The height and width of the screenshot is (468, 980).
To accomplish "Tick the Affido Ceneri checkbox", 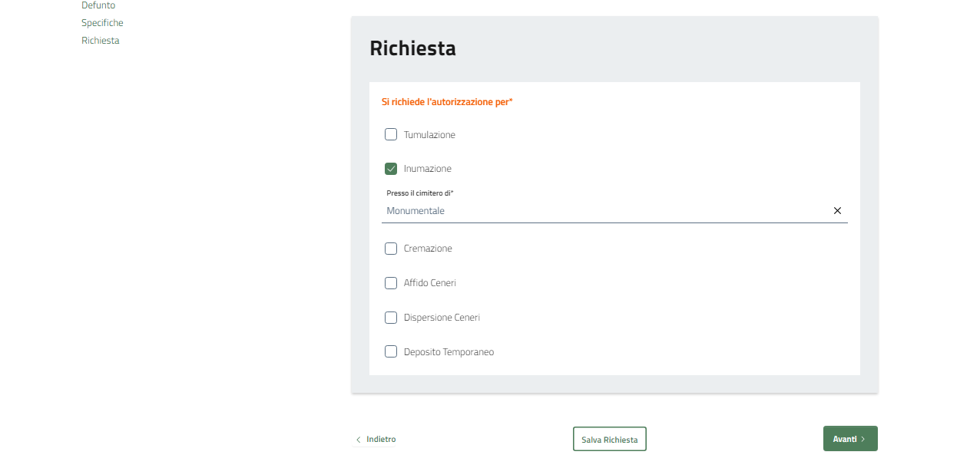I will (x=391, y=283).
